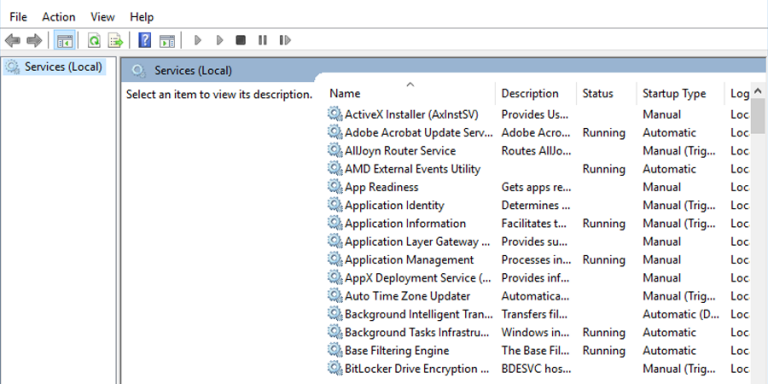Toggle Show/Hide Console Tree icon
Image resolution: width=768 pixels, height=384 pixels.
pos(65,41)
